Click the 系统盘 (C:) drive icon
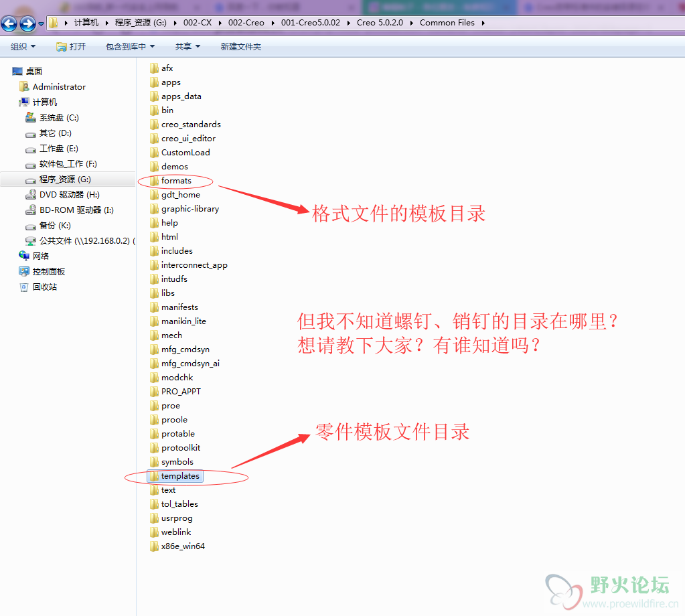The image size is (685, 616). click(30, 117)
